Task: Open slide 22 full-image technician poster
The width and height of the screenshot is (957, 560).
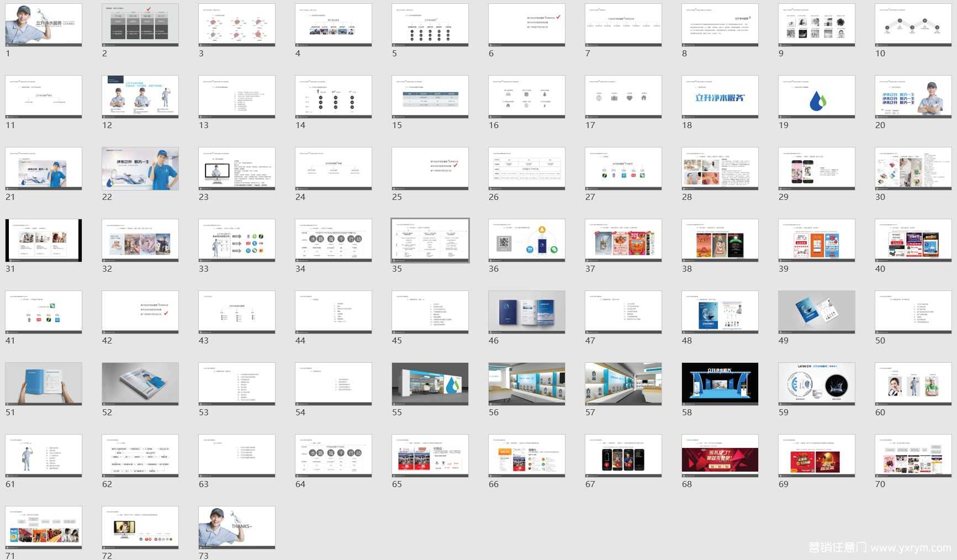Action: [140, 168]
